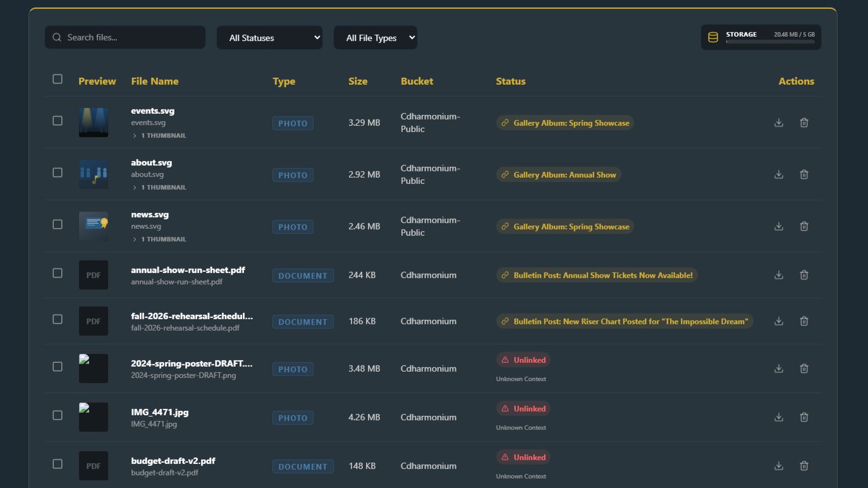Image resolution: width=868 pixels, height=488 pixels.
Task: Delete budget-draft-v2.pdf
Action: click(804, 466)
